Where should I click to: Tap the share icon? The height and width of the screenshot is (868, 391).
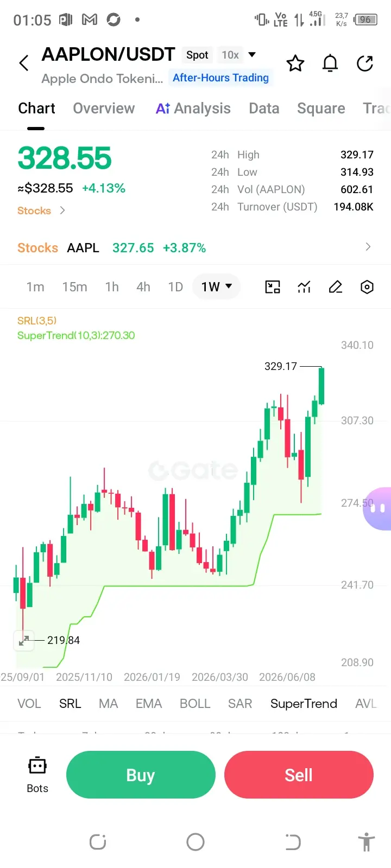pos(365,63)
